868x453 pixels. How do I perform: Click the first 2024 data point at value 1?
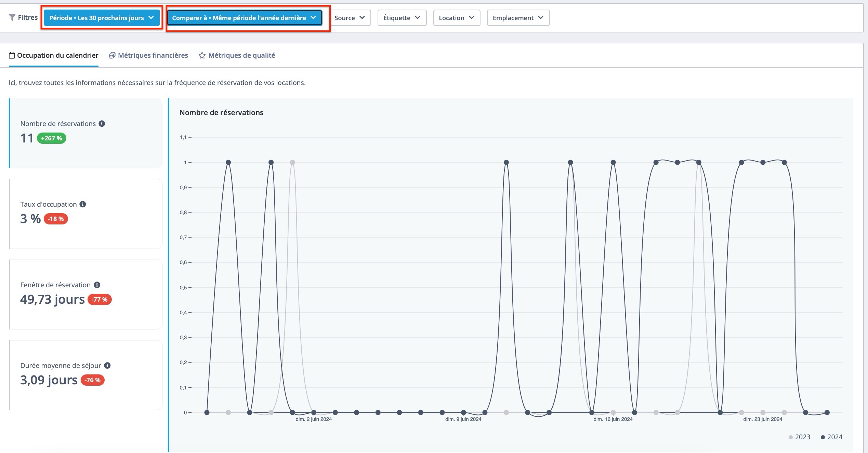coord(228,162)
